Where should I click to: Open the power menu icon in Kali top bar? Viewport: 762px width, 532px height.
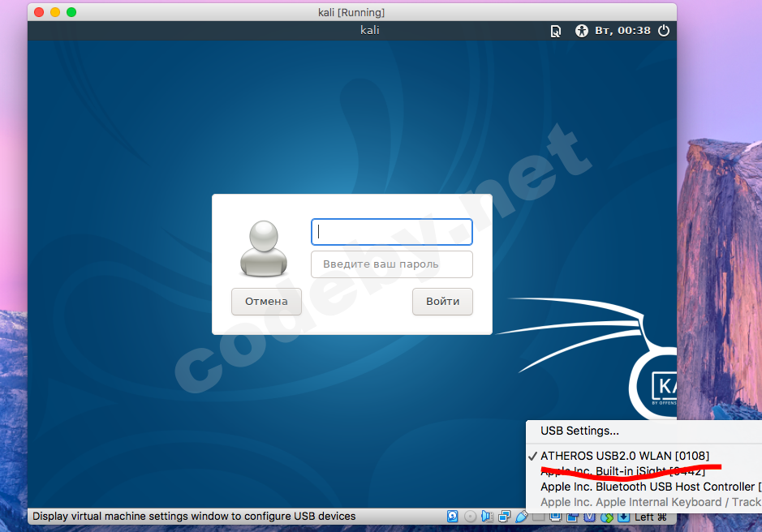point(663,31)
